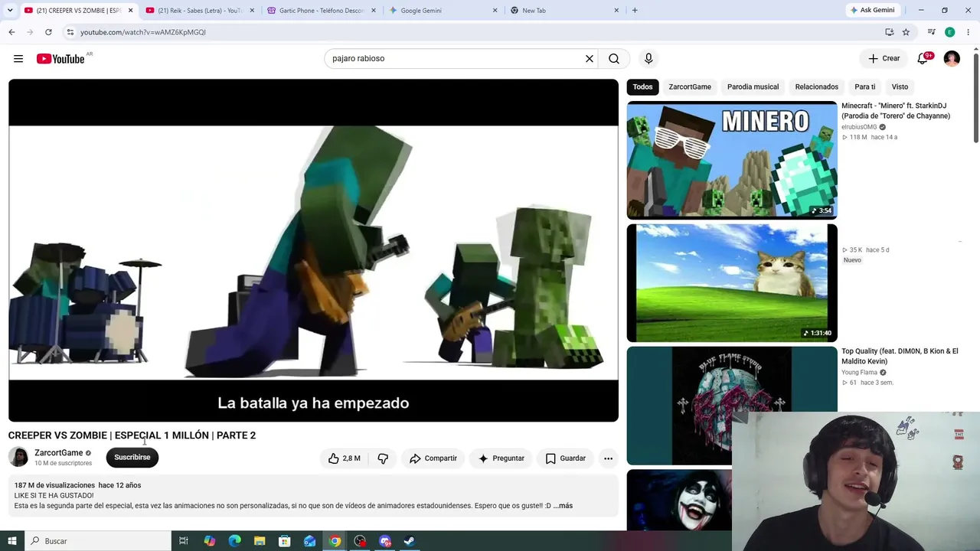Open the Mail app from taskbar

point(309,541)
